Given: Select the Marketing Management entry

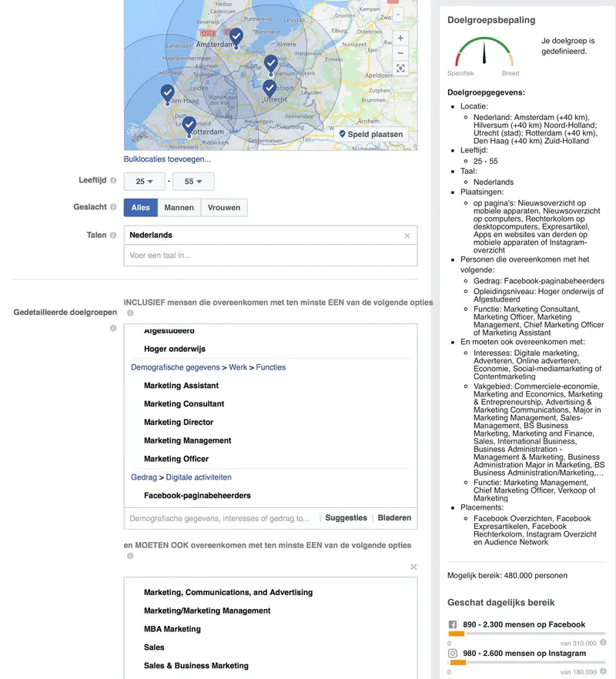Looking at the screenshot, I should 188,440.
